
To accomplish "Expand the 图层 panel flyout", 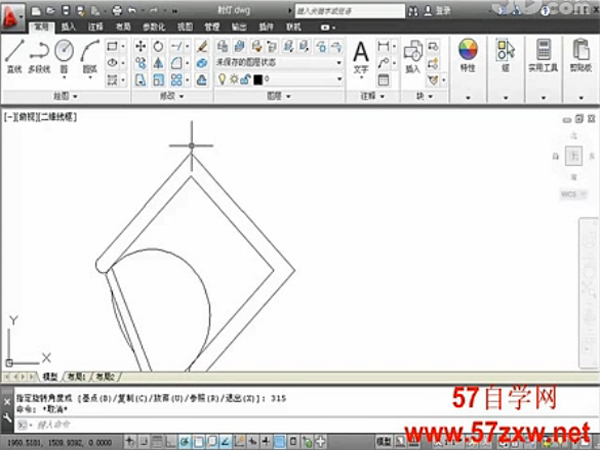I will 279,96.
